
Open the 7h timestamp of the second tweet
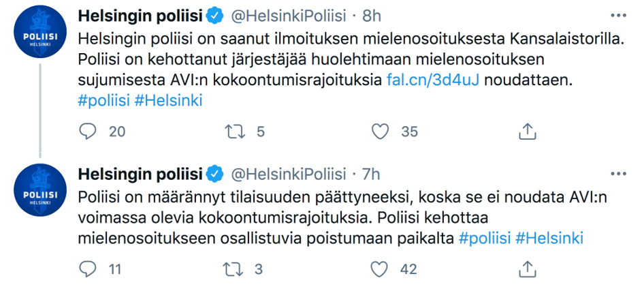pyautogui.click(x=372, y=174)
